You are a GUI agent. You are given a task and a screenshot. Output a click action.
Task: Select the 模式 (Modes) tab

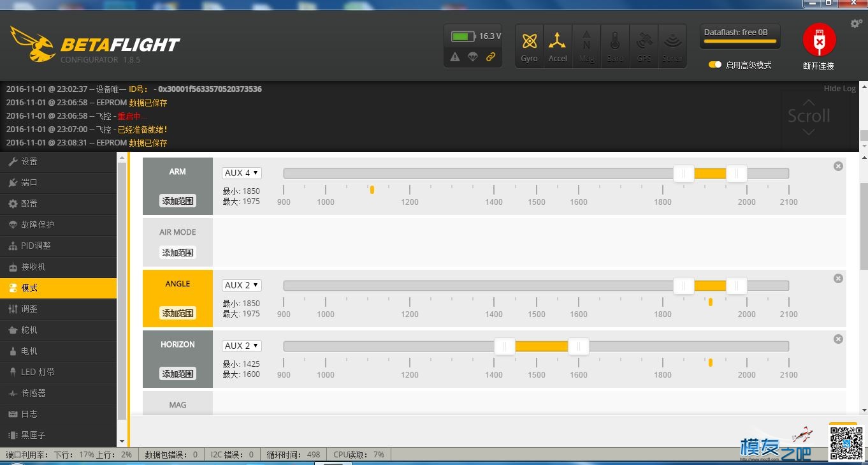point(58,288)
